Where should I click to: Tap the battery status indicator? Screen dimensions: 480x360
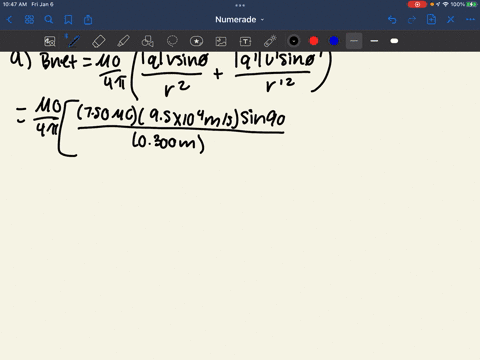tap(472, 4)
